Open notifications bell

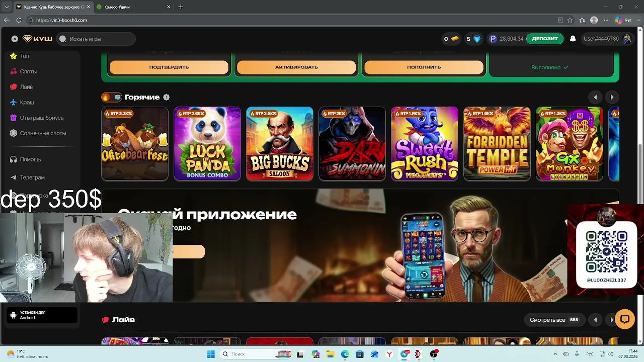[x=573, y=39]
